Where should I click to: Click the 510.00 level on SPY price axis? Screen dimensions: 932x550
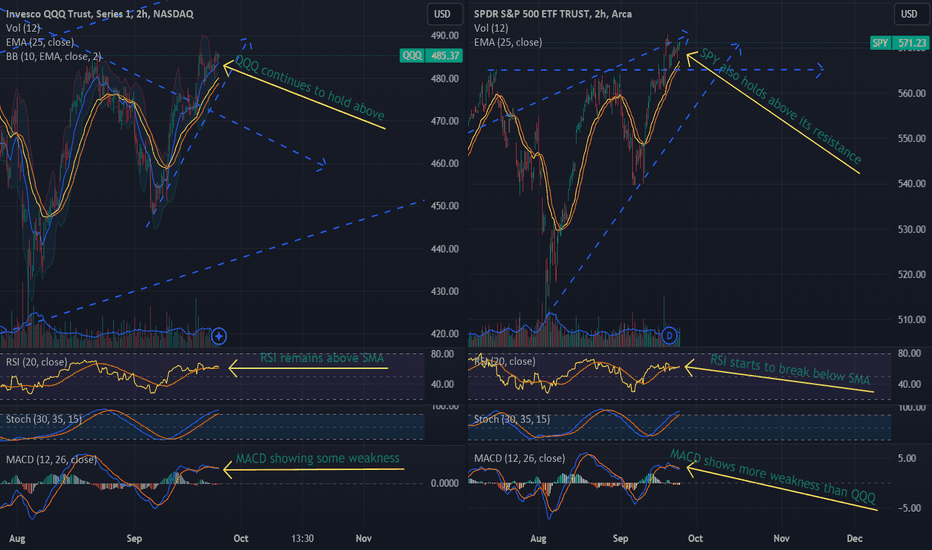[x=912, y=319]
